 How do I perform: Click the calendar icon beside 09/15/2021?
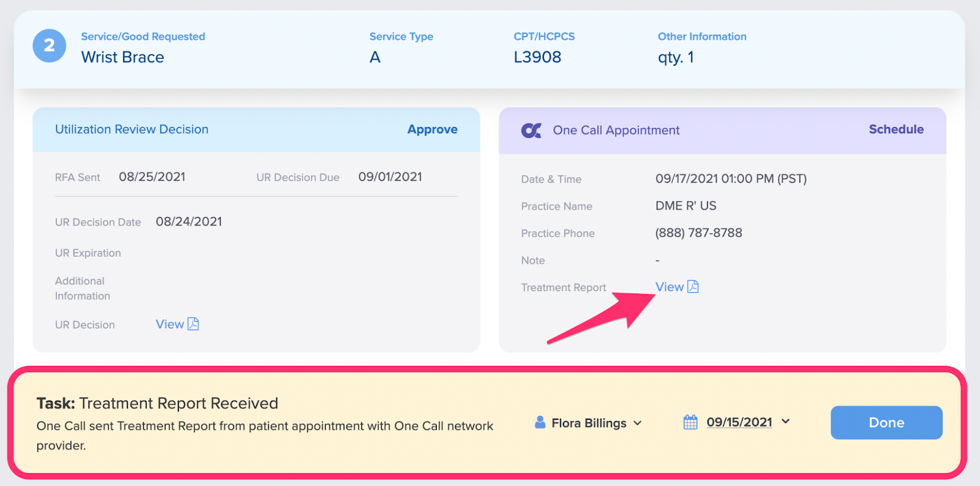pos(690,422)
